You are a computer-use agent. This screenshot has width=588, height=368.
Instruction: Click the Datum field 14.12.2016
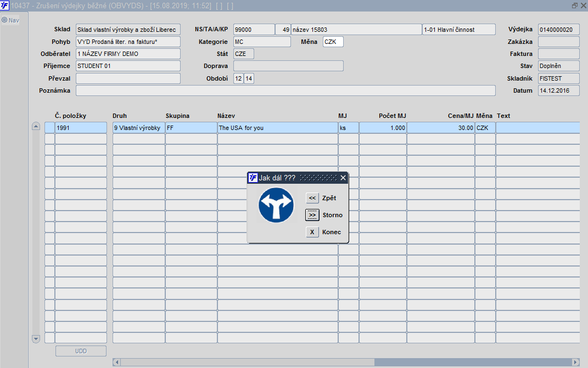559,90
